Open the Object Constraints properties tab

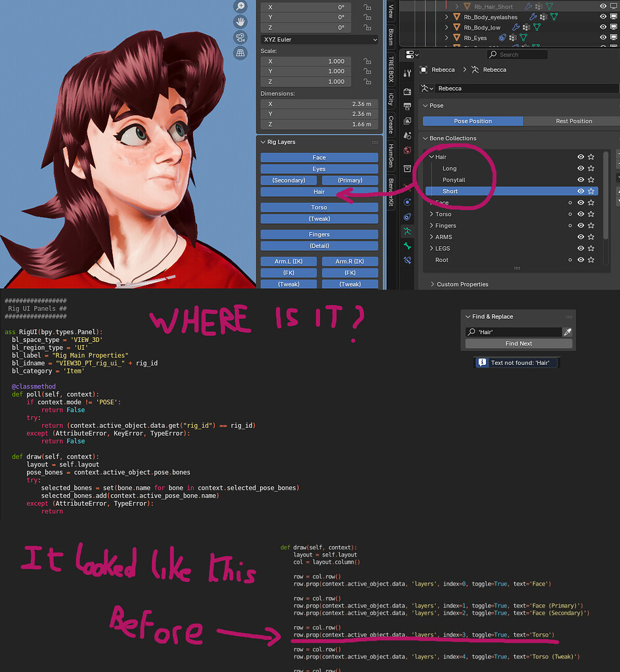pos(407,217)
